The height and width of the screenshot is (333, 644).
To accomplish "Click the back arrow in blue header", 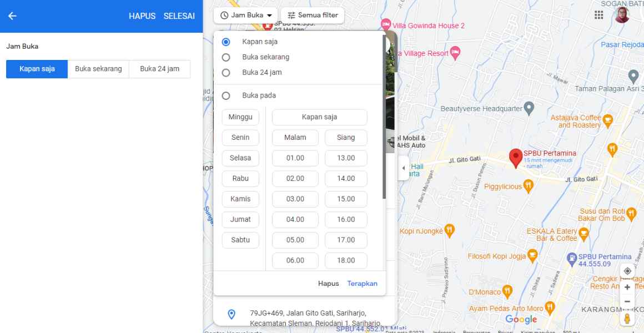I will pyautogui.click(x=12, y=16).
